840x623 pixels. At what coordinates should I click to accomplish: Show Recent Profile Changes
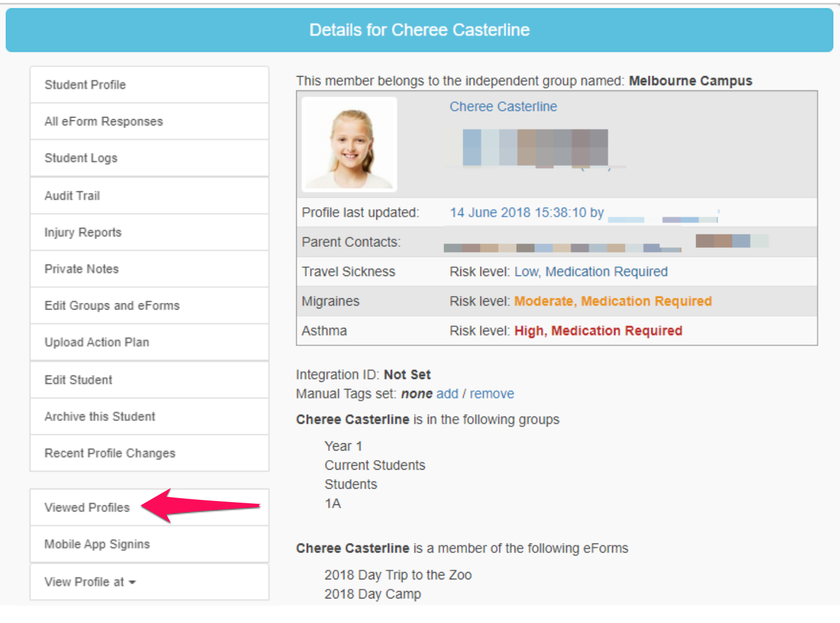pyautogui.click(x=110, y=453)
